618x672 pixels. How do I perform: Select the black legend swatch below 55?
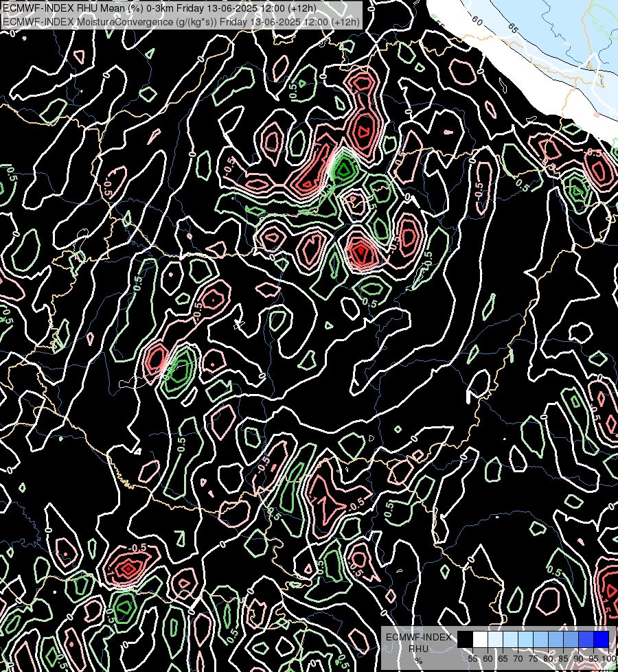coord(465,639)
